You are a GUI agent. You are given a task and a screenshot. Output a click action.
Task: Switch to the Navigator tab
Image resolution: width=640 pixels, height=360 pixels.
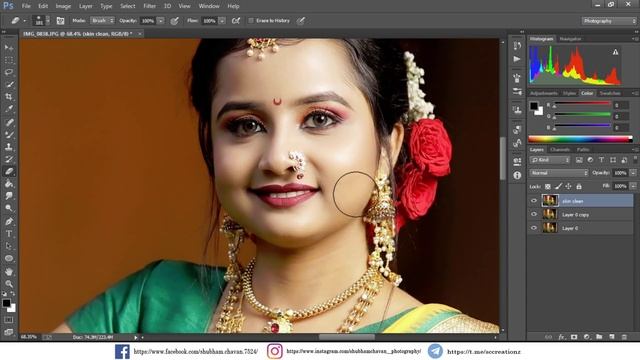(x=570, y=39)
